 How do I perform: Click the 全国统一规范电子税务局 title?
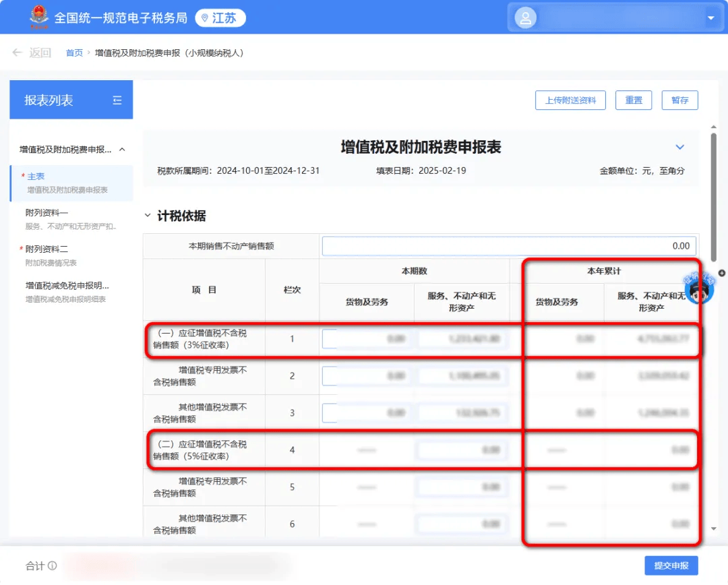[x=121, y=18]
